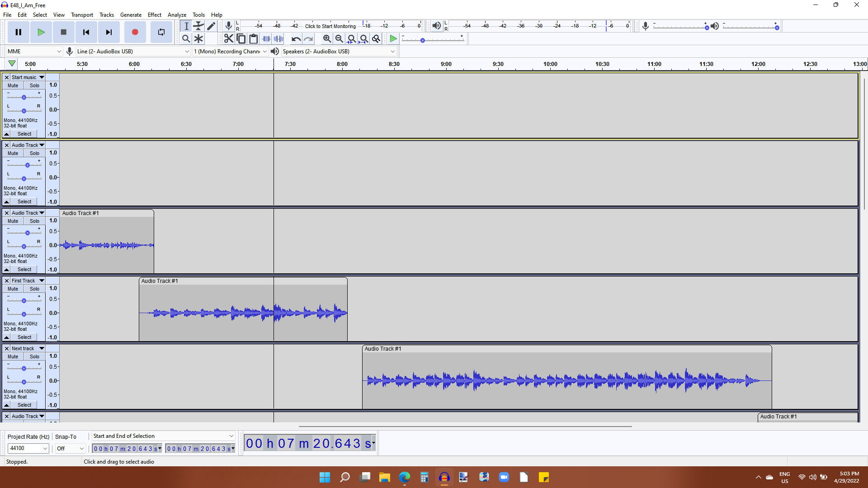This screenshot has height=488, width=868.
Task: Open the Speakers playback device dropdown
Action: pos(339,52)
